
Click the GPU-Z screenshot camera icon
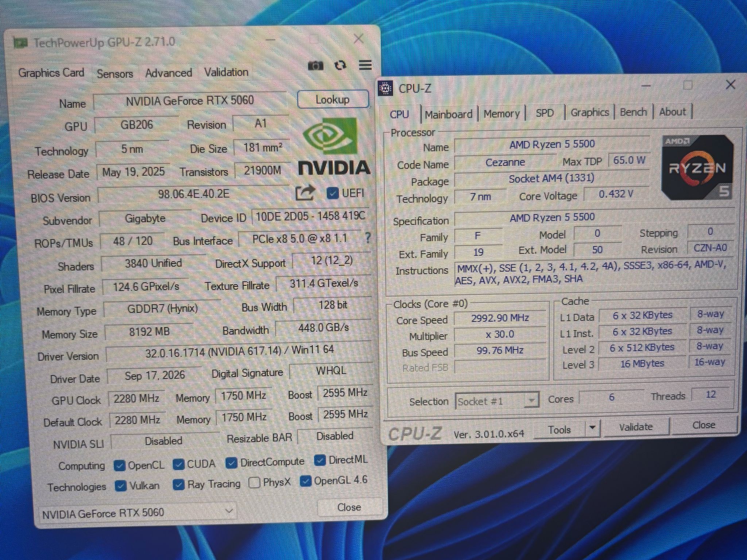(x=316, y=66)
